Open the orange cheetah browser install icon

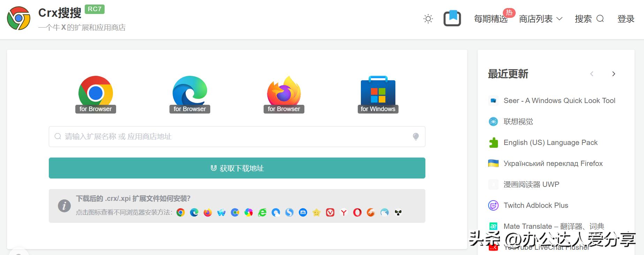tap(371, 212)
